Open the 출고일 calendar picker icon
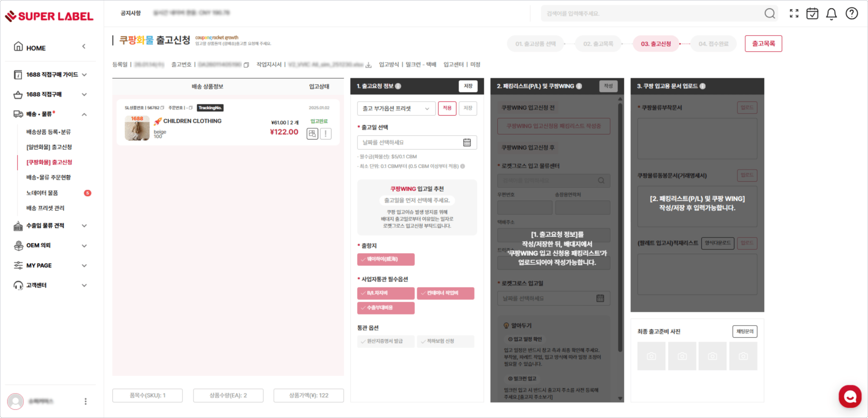 point(467,143)
